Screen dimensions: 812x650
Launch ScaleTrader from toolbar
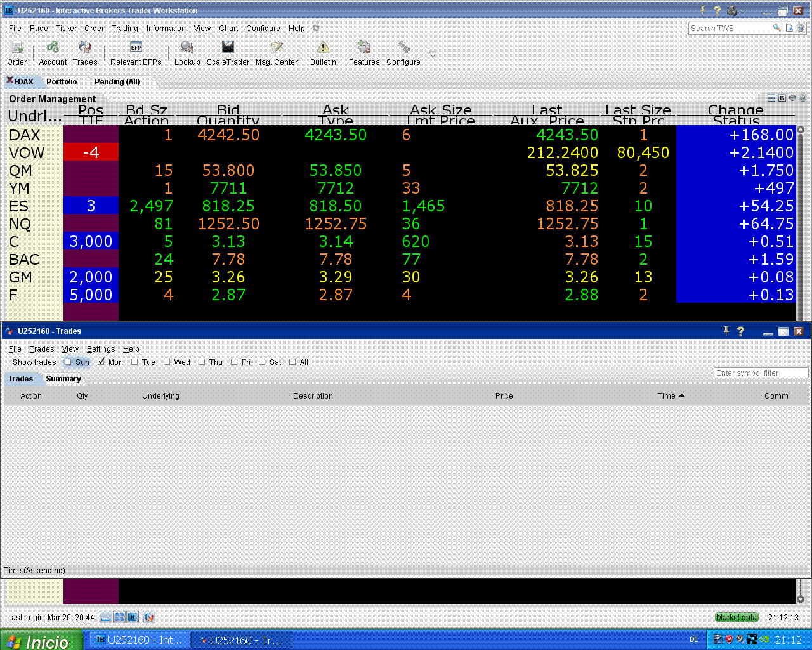pos(228,53)
